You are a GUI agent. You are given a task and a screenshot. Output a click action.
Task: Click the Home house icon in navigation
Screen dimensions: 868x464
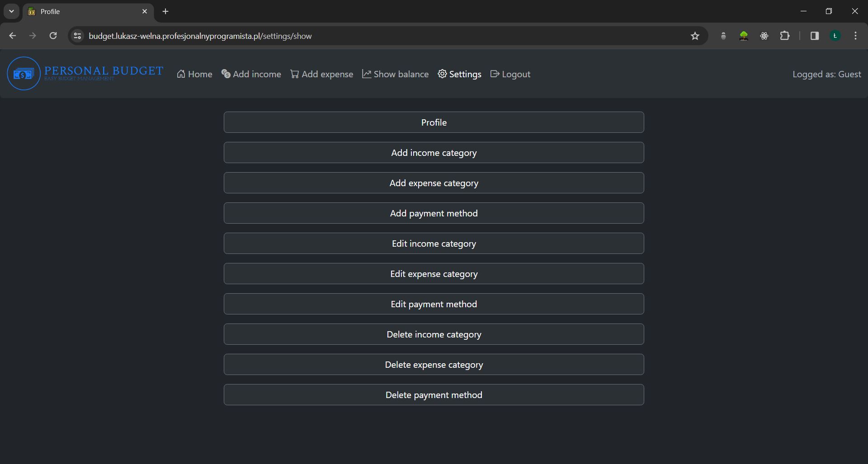[182, 74]
